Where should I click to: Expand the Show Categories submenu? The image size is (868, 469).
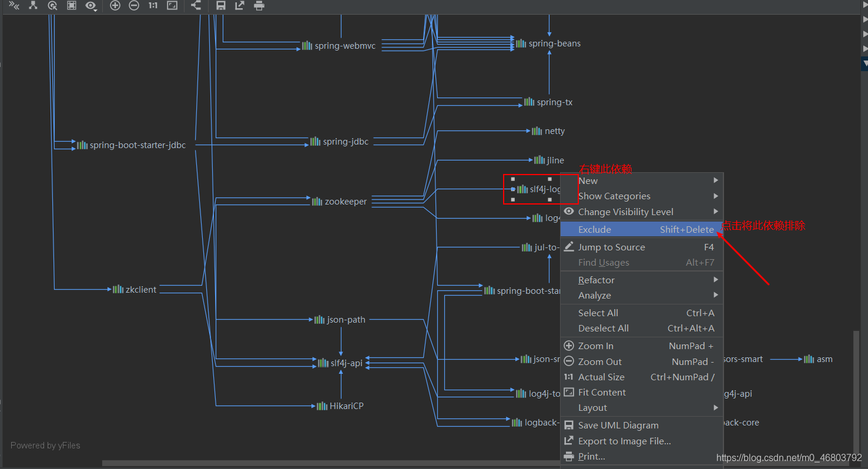tap(642, 196)
